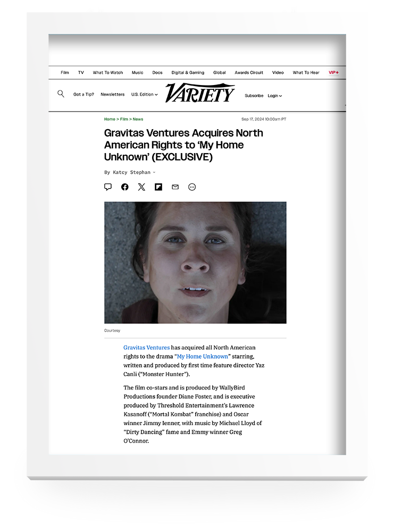The height and width of the screenshot is (532, 402).
Task: Open the search magnifier icon
Action: tap(61, 94)
